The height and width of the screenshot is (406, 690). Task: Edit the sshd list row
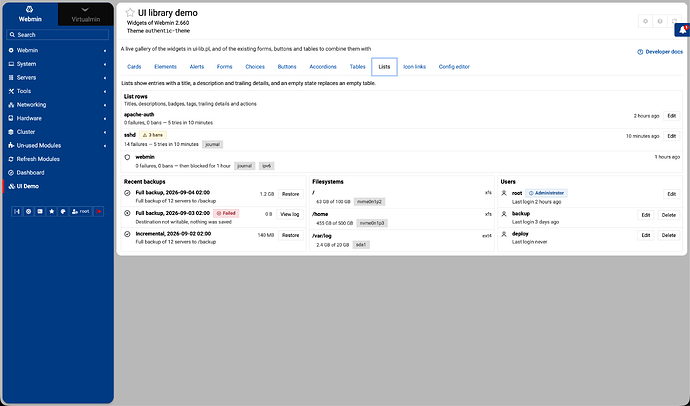pyautogui.click(x=672, y=136)
